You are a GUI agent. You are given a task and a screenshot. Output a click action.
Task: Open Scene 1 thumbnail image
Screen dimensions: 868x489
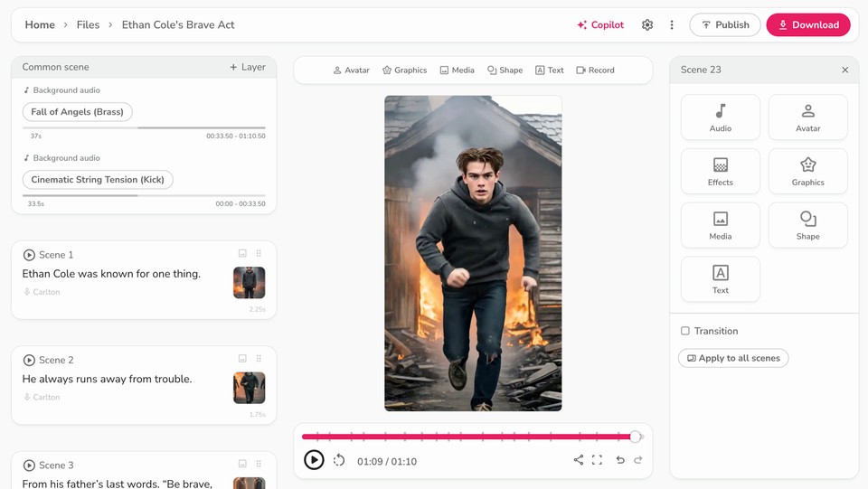point(250,283)
